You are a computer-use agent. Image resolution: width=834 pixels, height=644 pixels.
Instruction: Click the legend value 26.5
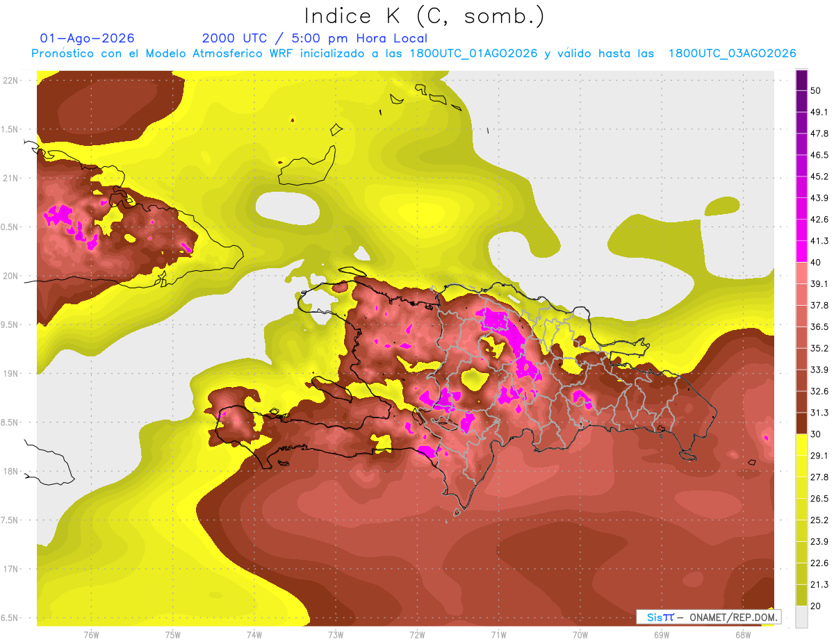(819, 499)
